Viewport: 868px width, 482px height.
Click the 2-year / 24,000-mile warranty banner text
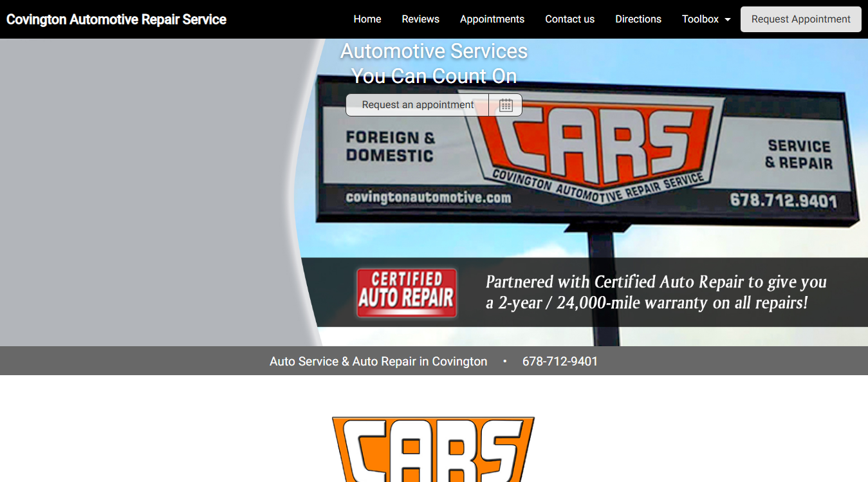(x=656, y=292)
